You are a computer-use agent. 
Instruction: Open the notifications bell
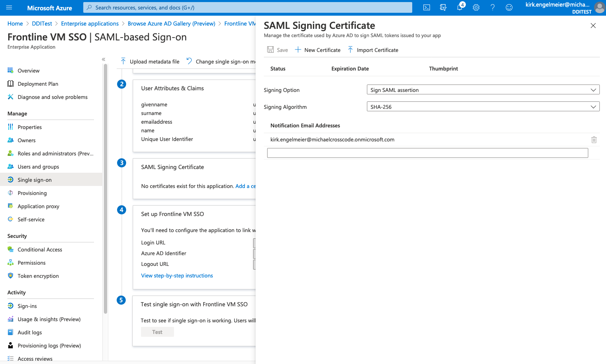click(x=459, y=7)
